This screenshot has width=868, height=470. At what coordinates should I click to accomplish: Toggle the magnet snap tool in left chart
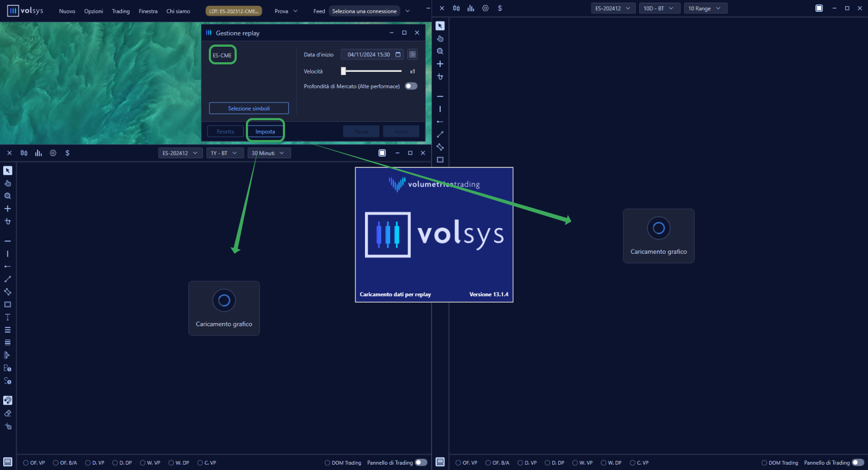tap(8, 400)
